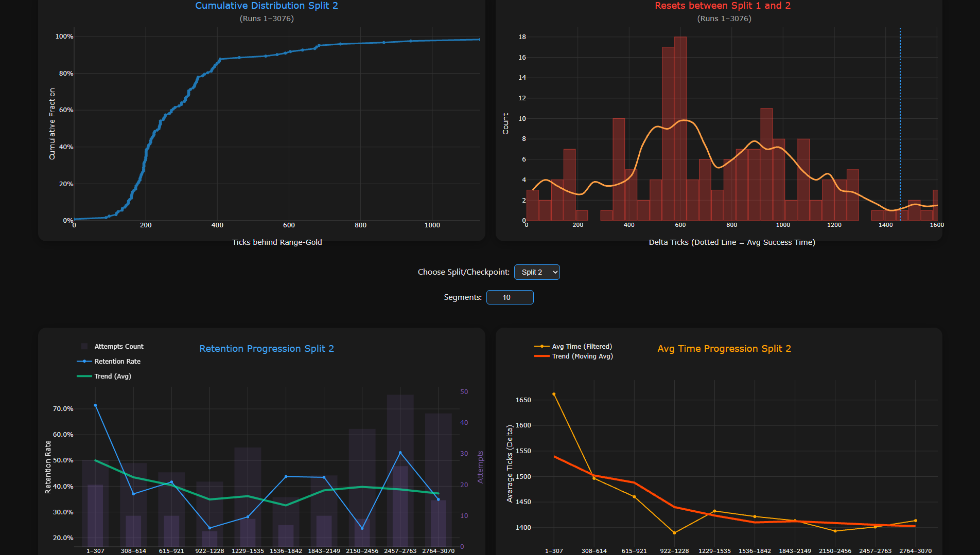Click the Resets between Split 1 and 2 title
The image size is (980, 555).
point(723,6)
